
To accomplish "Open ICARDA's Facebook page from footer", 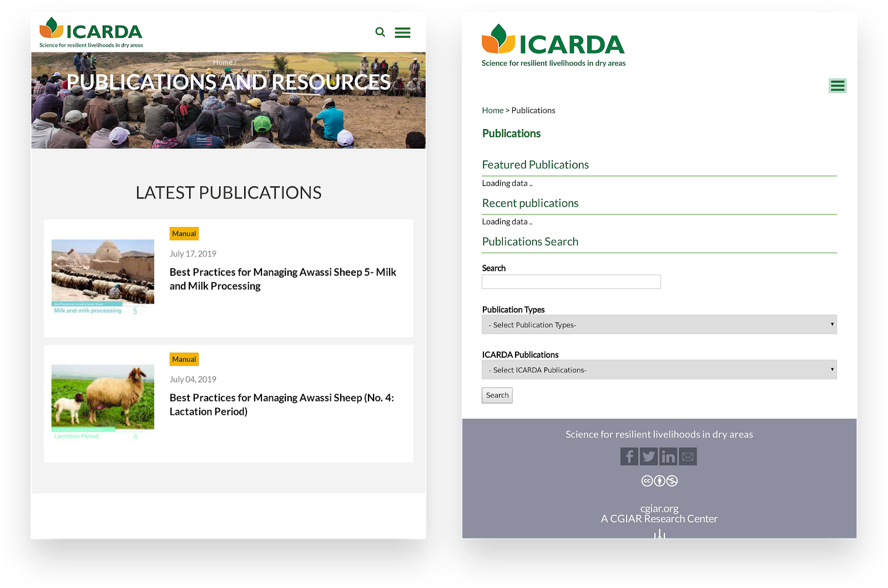I will point(629,456).
